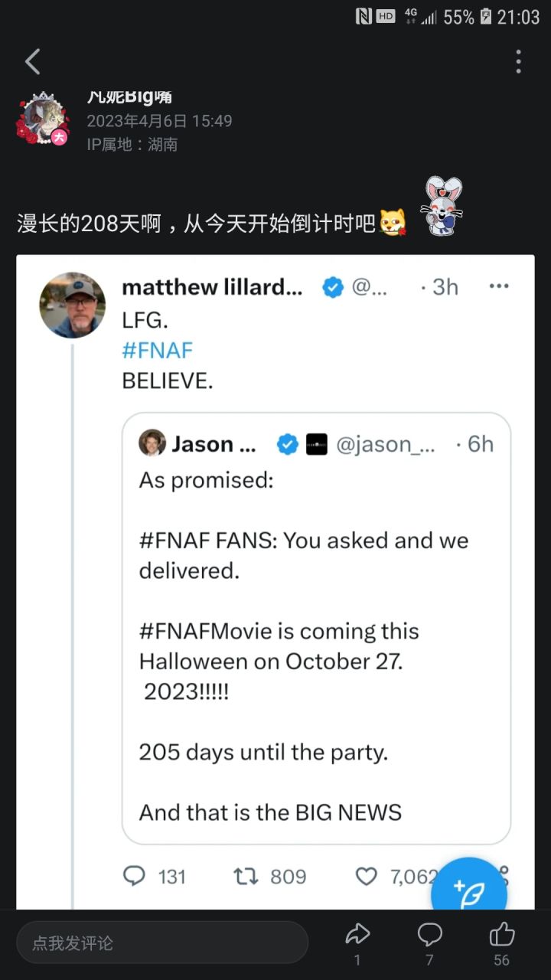This screenshot has width=551, height=980.
Task: Open Matthew Lillard's profile photo
Action: pyautogui.click(x=73, y=305)
